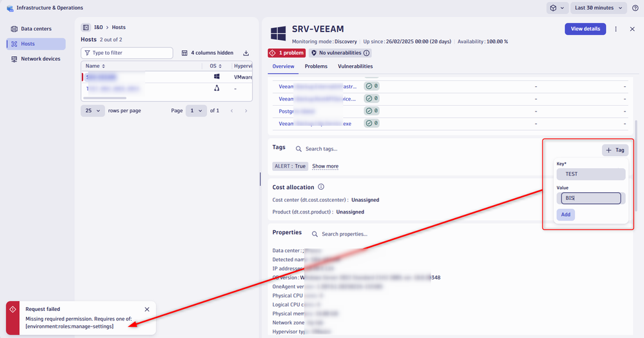Click the + Tag button

[x=615, y=150]
